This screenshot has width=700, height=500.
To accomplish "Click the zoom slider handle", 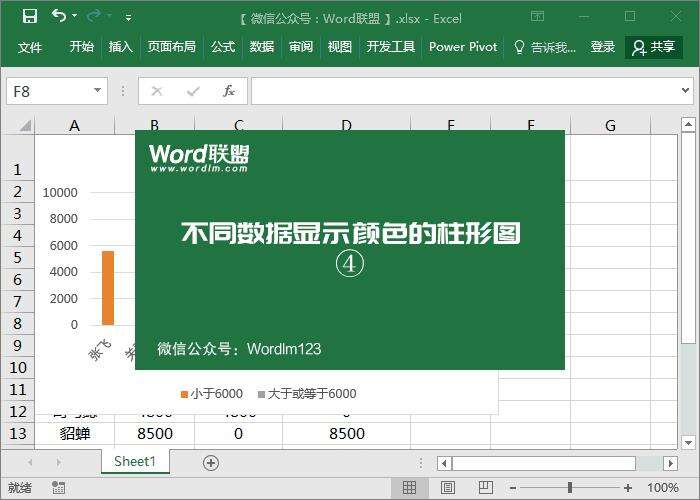I will (x=570, y=488).
